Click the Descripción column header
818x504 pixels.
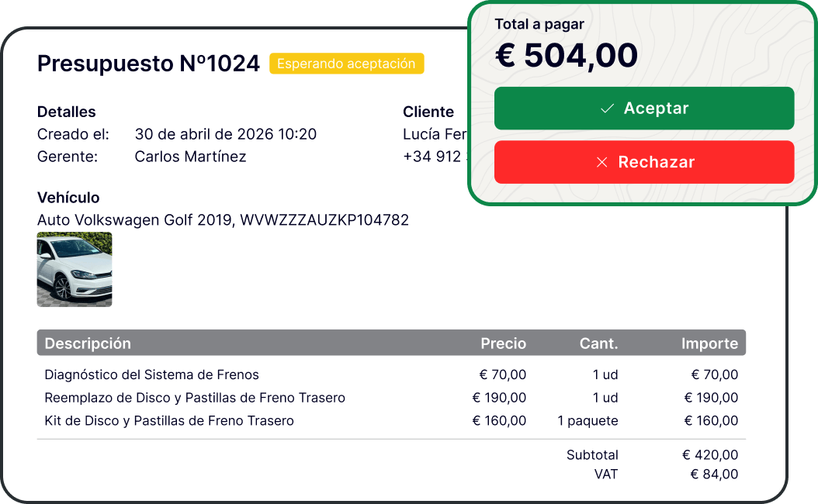pos(88,343)
